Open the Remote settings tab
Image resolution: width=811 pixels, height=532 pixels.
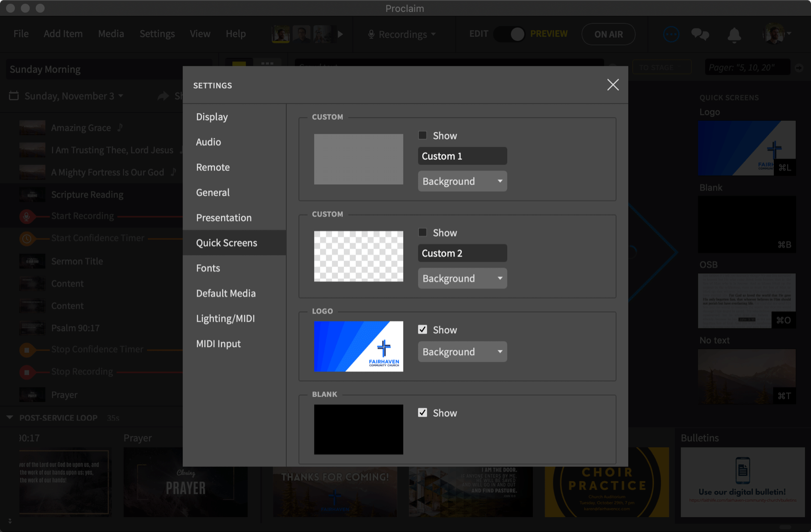click(234, 167)
